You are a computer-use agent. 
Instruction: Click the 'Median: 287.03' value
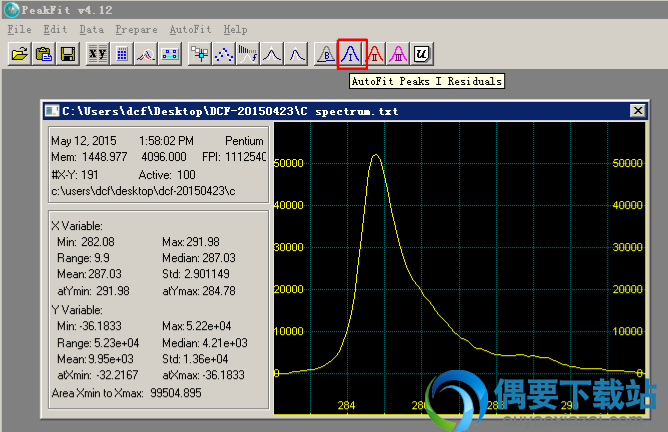coord(199,258)
